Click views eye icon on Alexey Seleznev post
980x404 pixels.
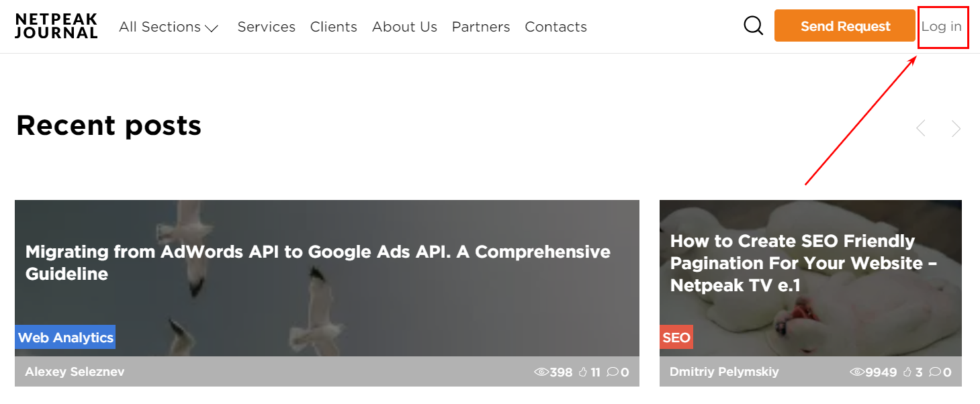541,372
